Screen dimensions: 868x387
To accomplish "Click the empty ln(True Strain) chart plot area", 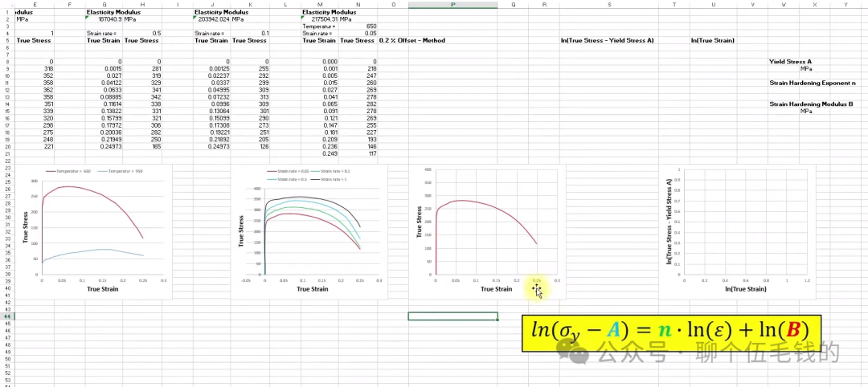I will 744,223.
